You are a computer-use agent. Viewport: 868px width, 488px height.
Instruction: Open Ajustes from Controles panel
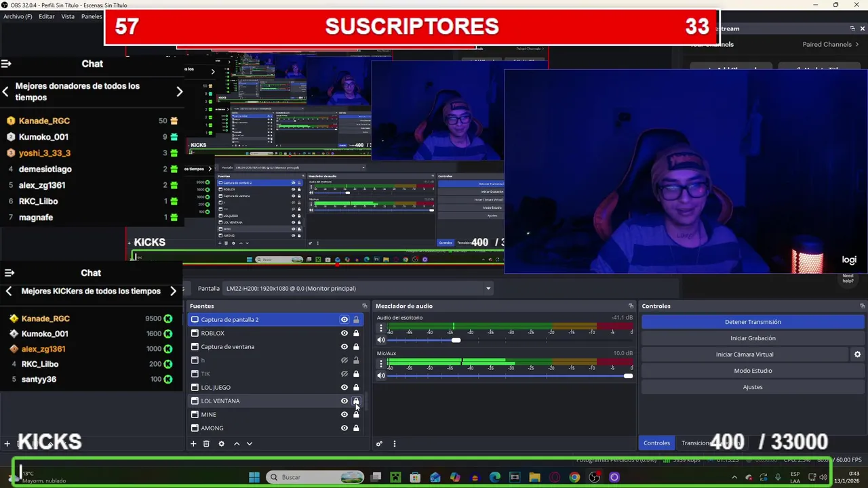753,387
